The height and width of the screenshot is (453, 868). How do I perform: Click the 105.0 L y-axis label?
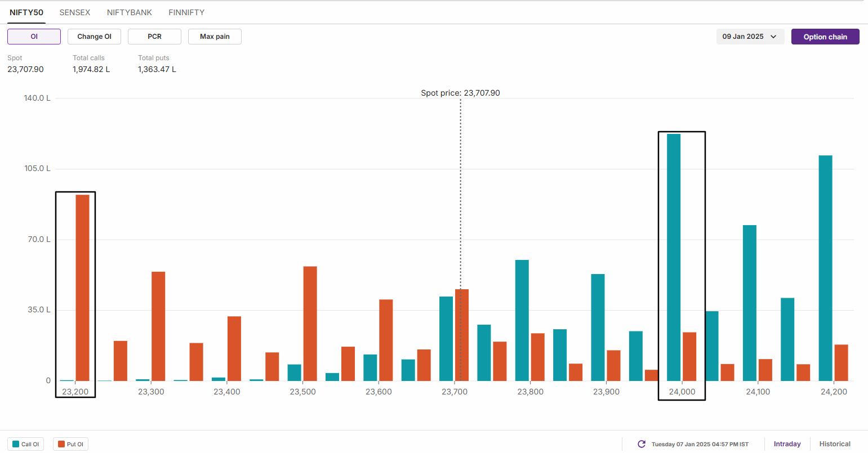click(x=37, y=168)
